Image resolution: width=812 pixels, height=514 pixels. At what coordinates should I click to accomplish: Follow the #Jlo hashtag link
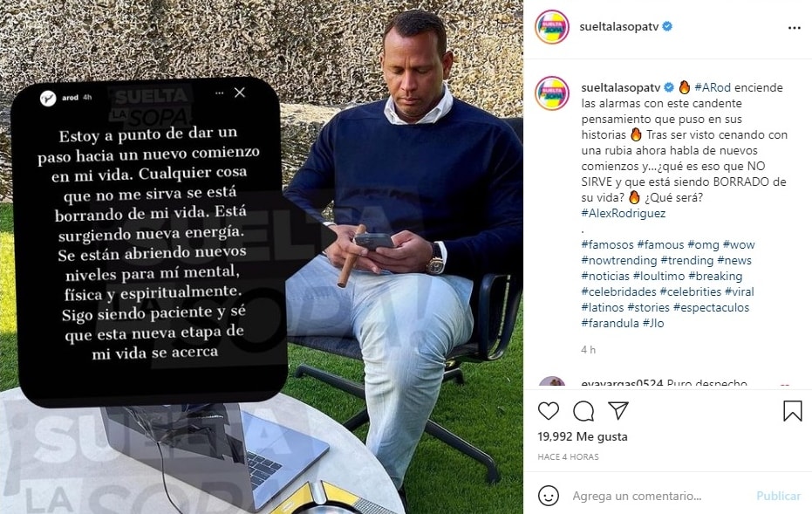coord(653,323)
